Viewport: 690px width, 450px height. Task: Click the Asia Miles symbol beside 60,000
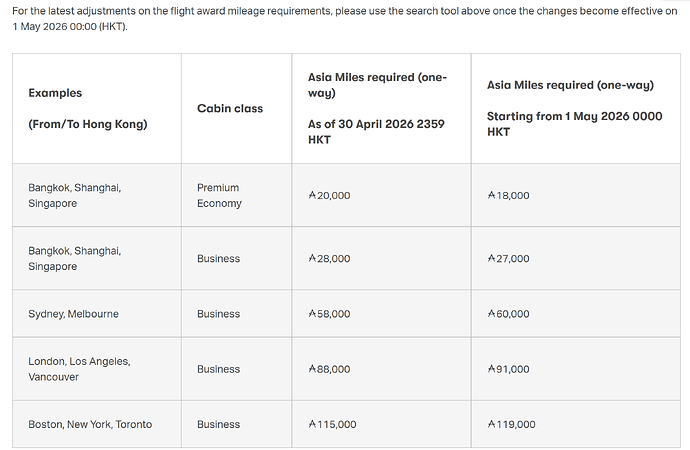[x=491, y=314]
